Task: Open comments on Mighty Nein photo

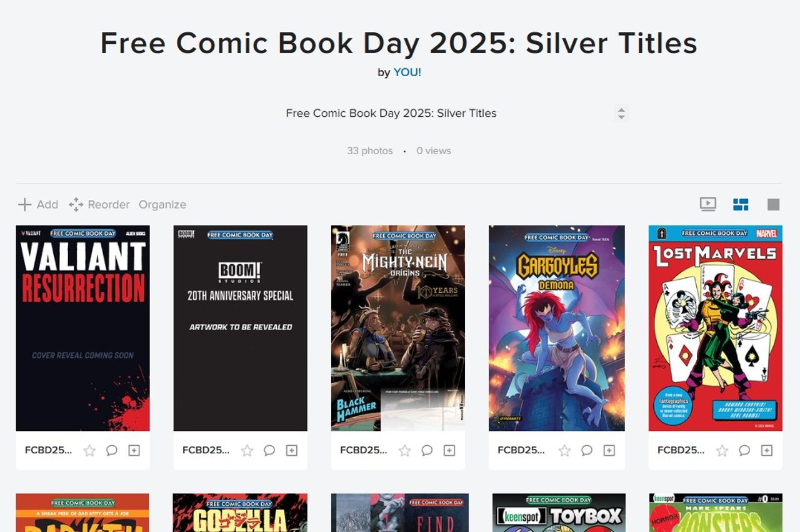Action: pyautogui.click(x=427, y=450)
